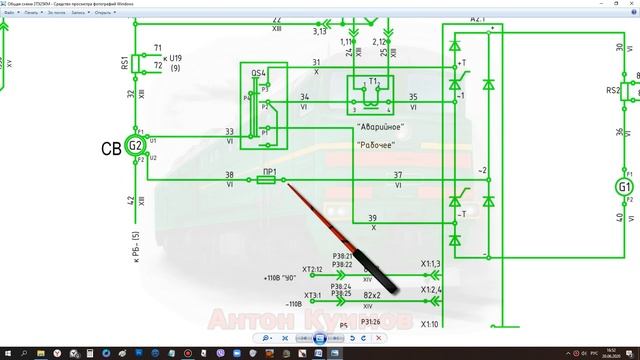Image resolution: width=640 pixels, height=360 pixels.
Task: Click the G2 generator symbol
Action: point(135,146)
